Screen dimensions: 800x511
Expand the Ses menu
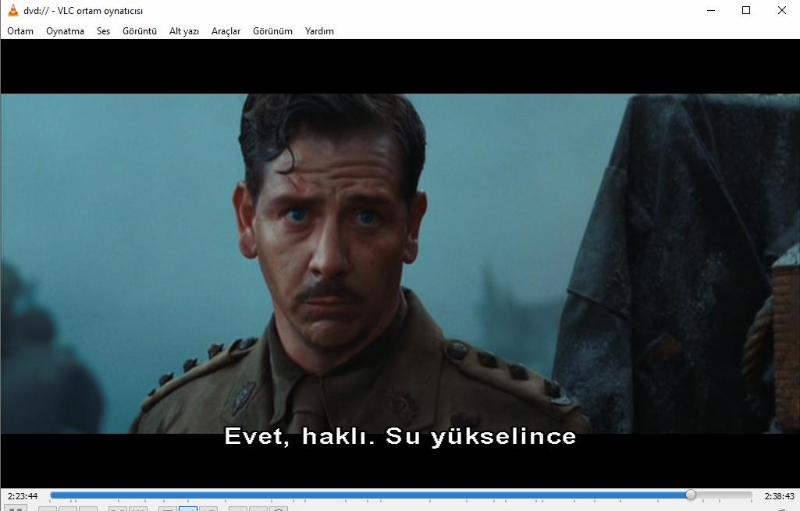click(103, 31)
